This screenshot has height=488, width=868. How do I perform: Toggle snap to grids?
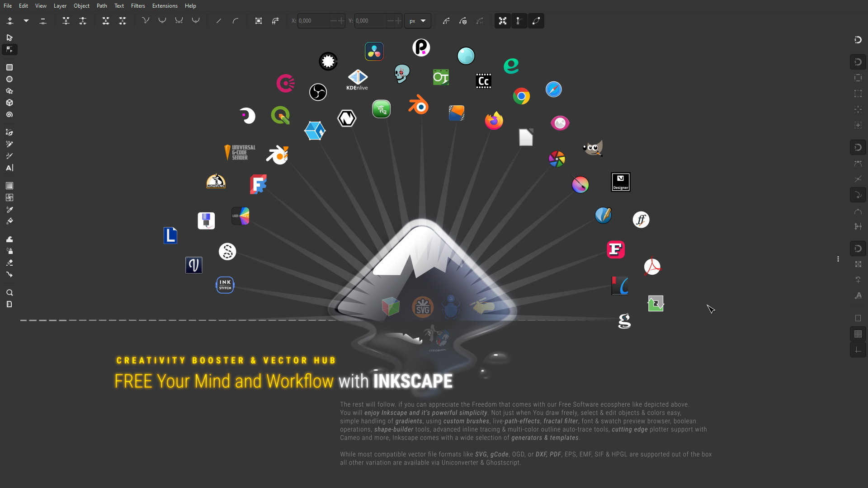point(858,334)
